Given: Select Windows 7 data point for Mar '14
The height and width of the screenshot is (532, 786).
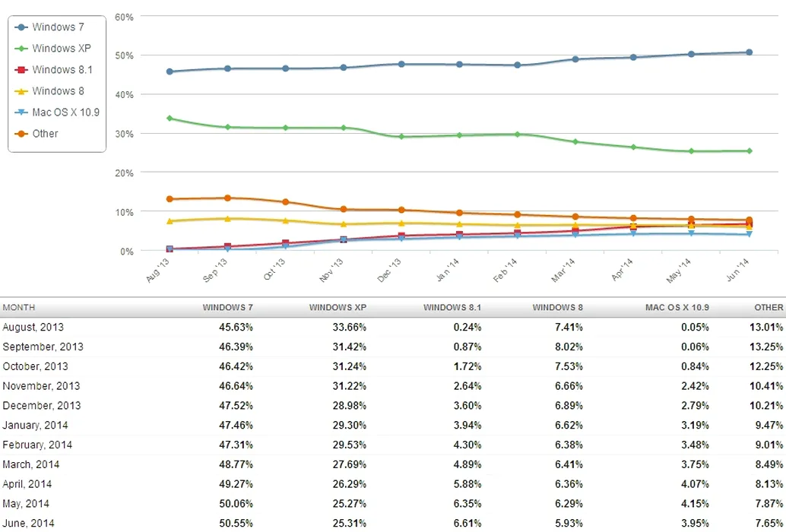Looking at the screenshot, I should point(575,59).
